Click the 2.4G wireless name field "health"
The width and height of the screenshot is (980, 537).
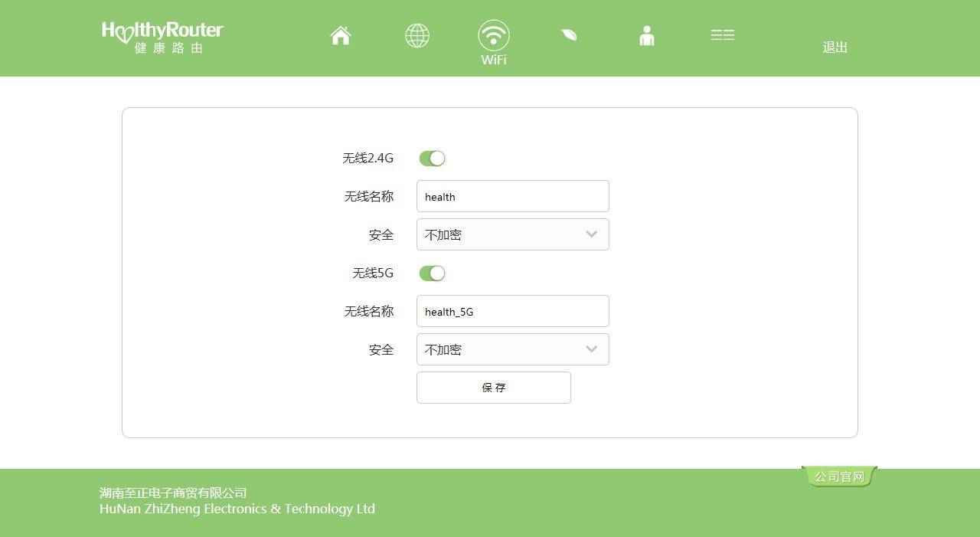coord(512,196)
